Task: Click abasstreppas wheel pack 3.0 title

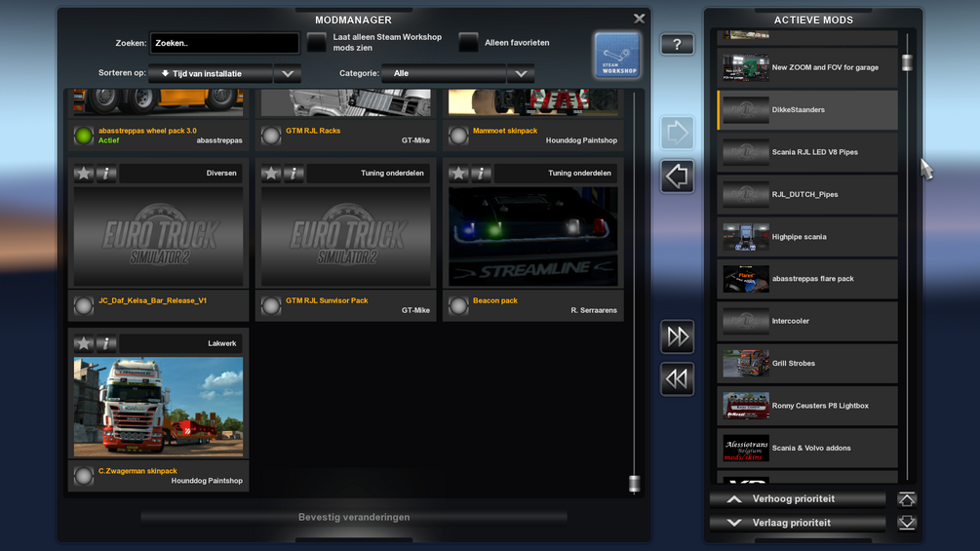Action: pyautogui.click(x=147, y=131)
